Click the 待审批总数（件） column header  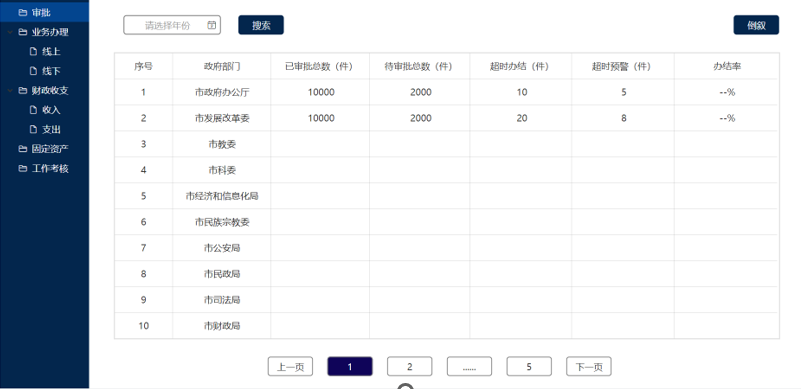tap(420, 66)
